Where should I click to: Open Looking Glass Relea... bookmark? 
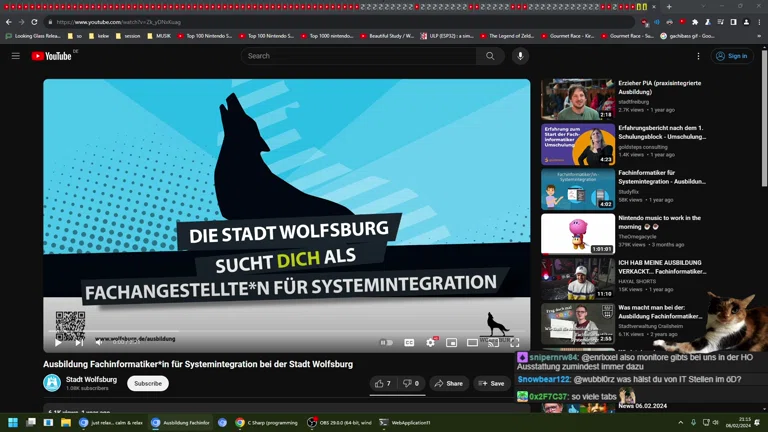[x=33, y=36]
